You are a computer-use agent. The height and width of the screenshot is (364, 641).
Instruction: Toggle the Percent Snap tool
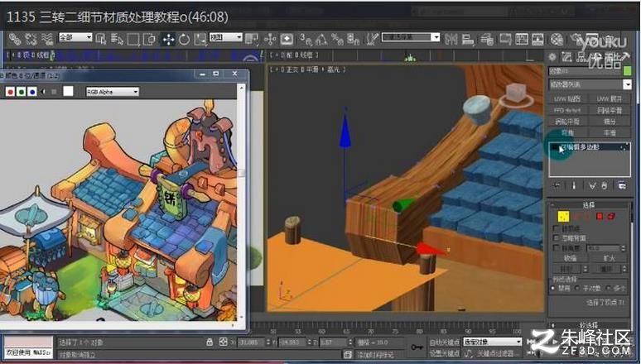337,39
